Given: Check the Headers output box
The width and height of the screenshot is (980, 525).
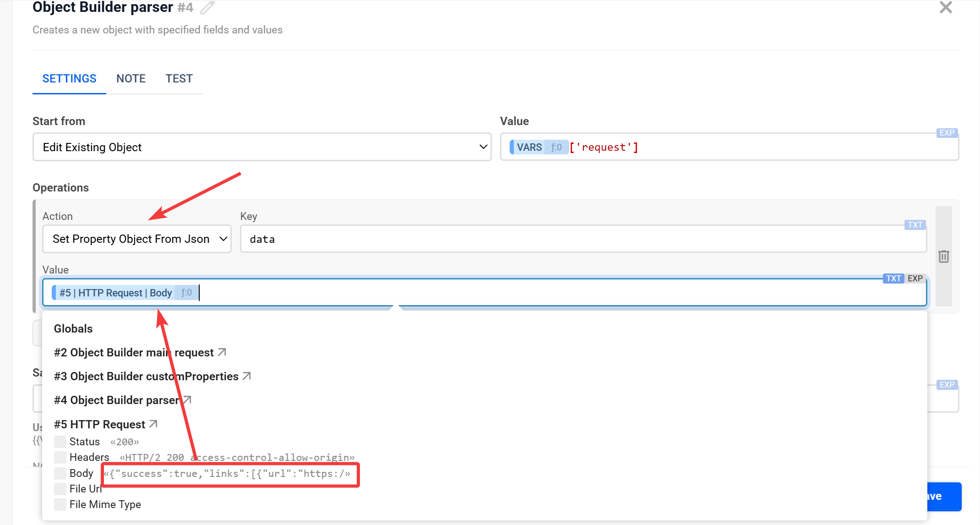Looking at the screenshot, I should (x=60, y=457).
